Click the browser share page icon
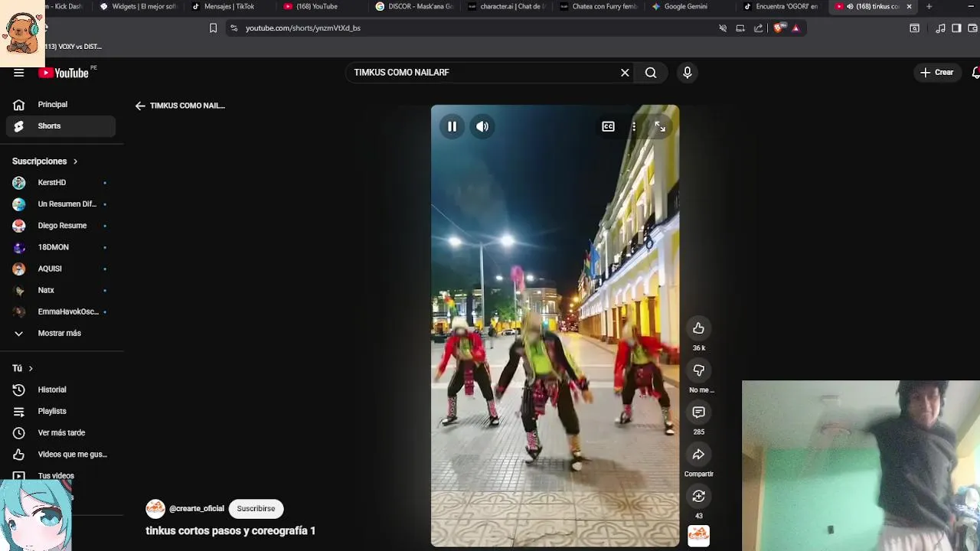 758,28
